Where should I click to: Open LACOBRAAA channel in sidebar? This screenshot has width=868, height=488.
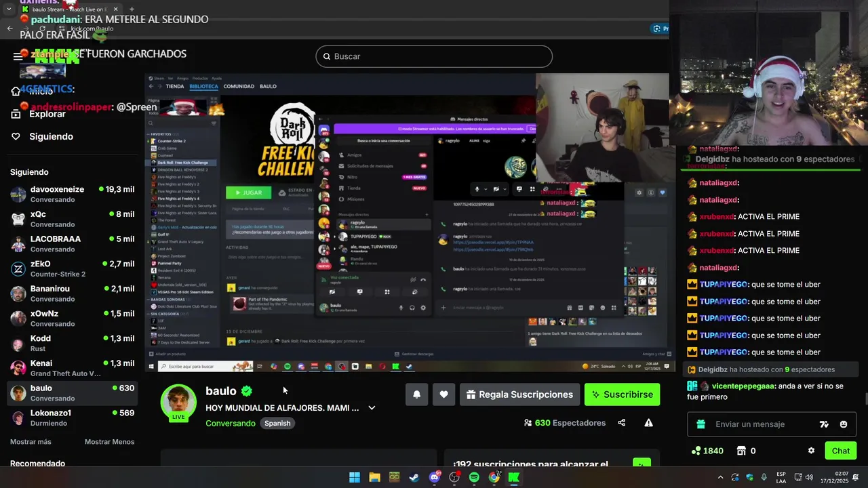[71, 244]
